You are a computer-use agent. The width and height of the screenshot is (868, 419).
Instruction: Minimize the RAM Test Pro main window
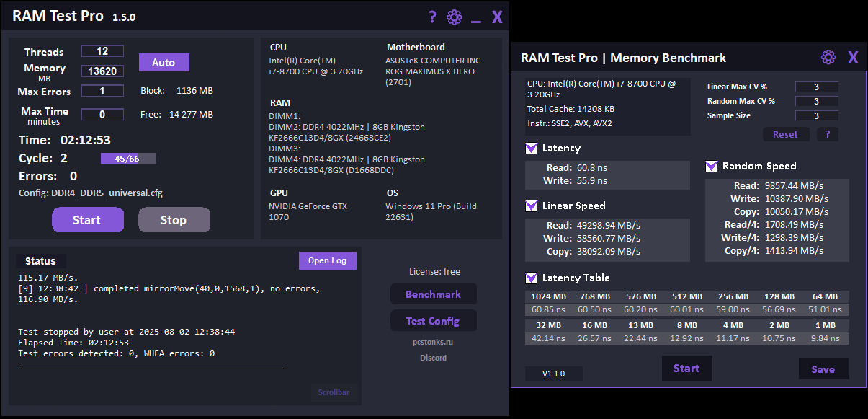475,19
